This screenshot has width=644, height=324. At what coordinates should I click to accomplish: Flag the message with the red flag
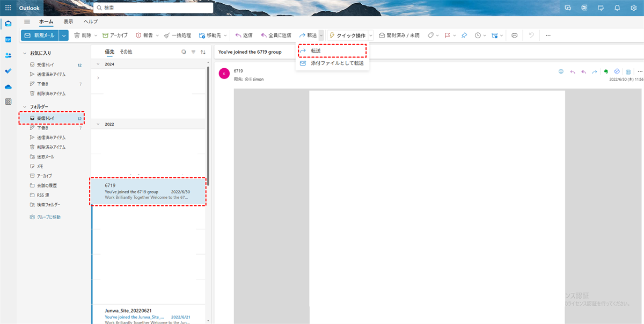pyautogui.click(x=447, y=35)
